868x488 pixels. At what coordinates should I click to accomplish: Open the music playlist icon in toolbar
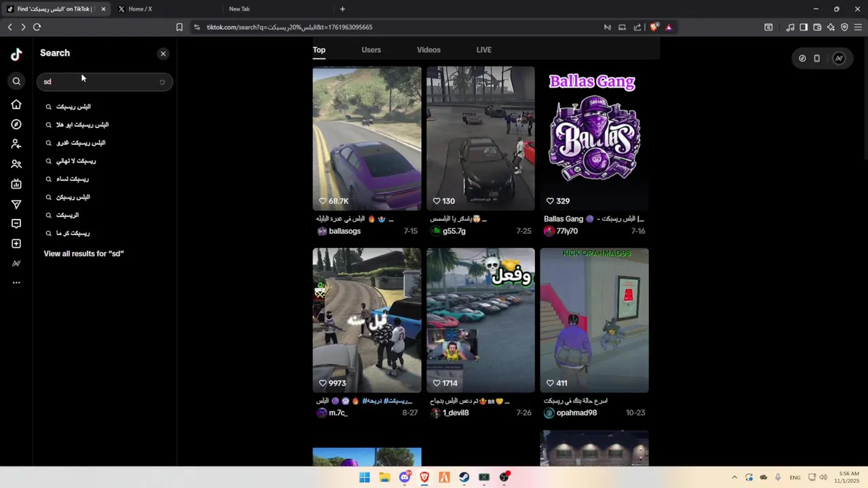[x=790, y=27]
